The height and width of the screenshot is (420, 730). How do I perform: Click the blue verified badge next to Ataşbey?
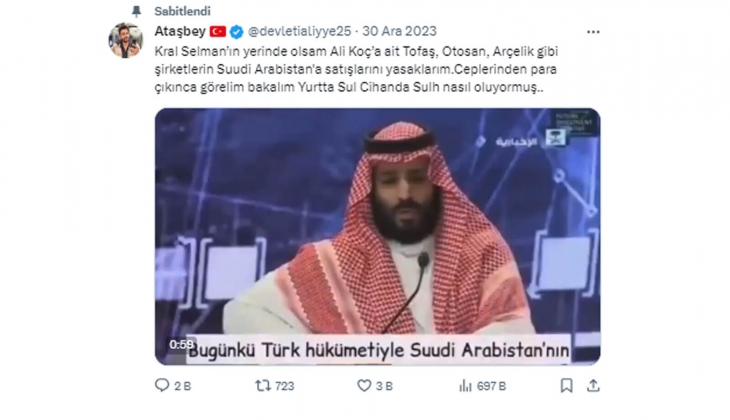237,32
